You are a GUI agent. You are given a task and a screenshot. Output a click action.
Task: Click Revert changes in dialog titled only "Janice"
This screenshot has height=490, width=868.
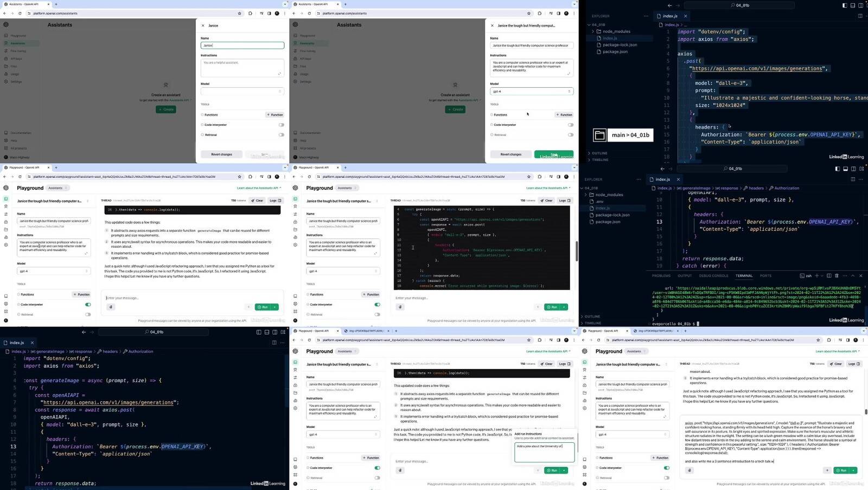(x=221, y=154)
